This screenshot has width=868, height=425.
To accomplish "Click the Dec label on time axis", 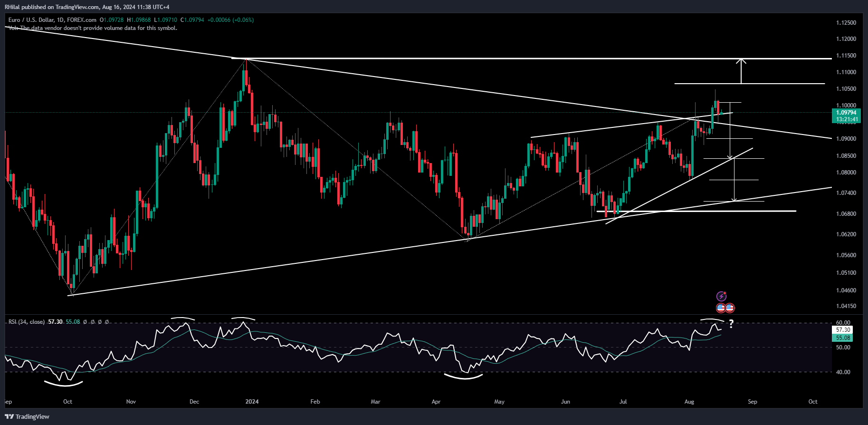I will 194,402.
